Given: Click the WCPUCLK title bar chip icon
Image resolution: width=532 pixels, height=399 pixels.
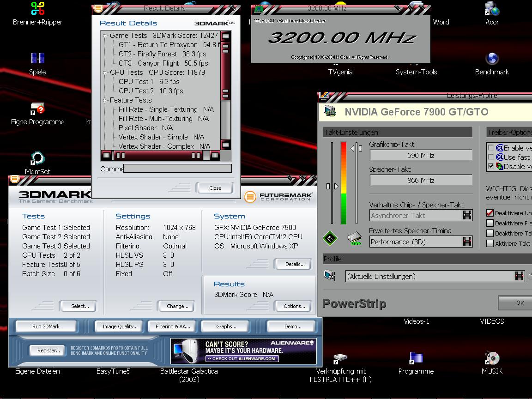Looking at the screenshot, I should click(259, 8).
